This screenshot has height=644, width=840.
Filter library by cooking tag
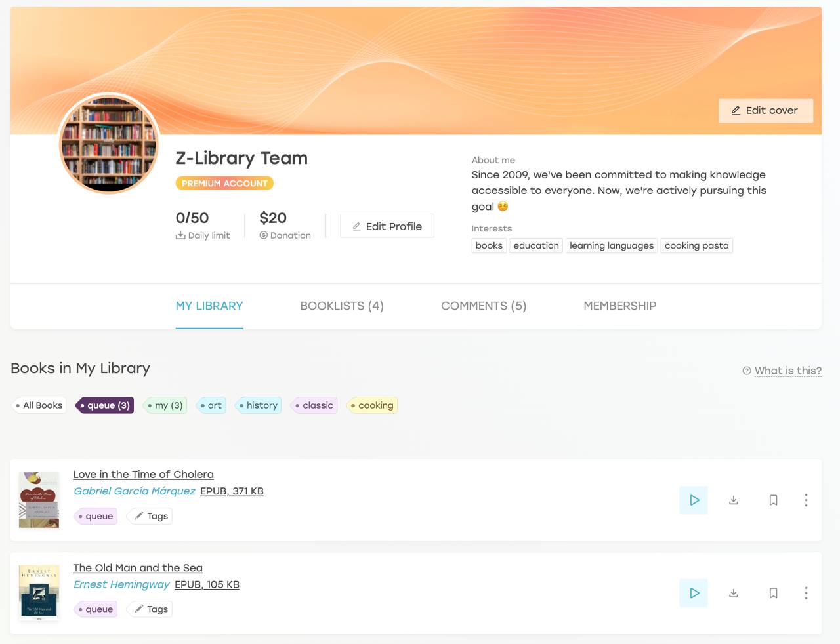(372, 405)
